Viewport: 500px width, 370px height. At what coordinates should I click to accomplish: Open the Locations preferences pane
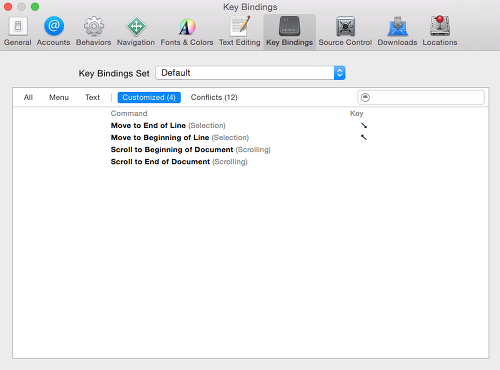tap(440, 31)
